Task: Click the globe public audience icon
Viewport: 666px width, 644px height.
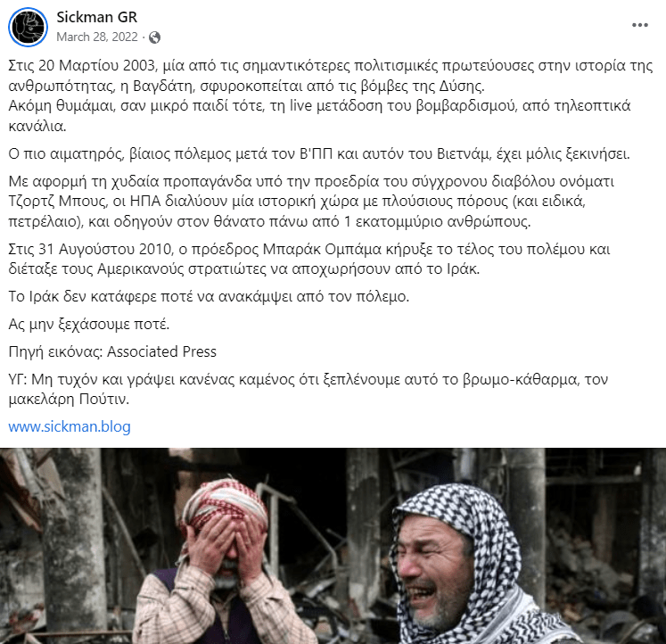Action: point(154,37)
